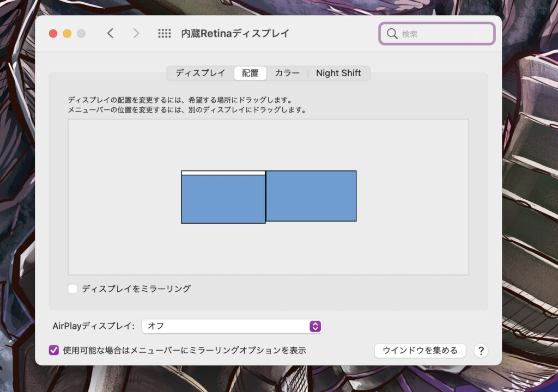Click the ウインドウを集める button
The image size is (558, 392).
tap(420, 351)
